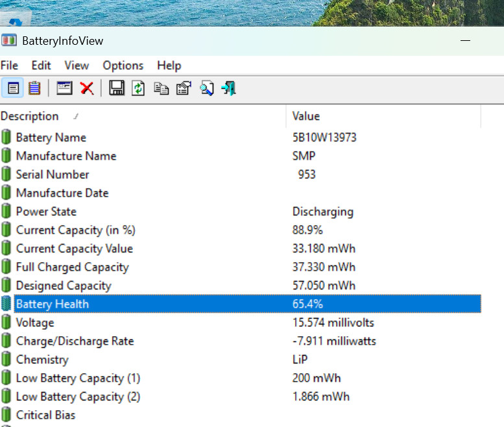This screenshot has height=427, width=504.
Task: Open the Help menu
Action: pyautogui.click(x=169, y=66)
